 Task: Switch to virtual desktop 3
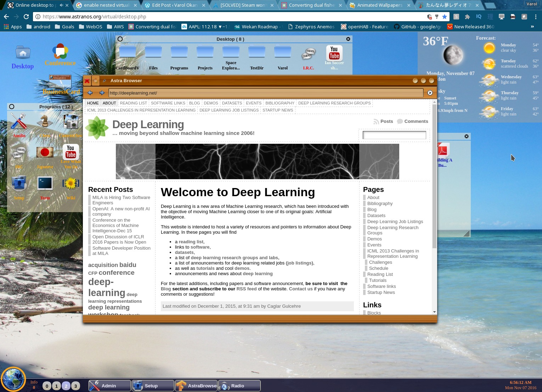coord(75,386)
